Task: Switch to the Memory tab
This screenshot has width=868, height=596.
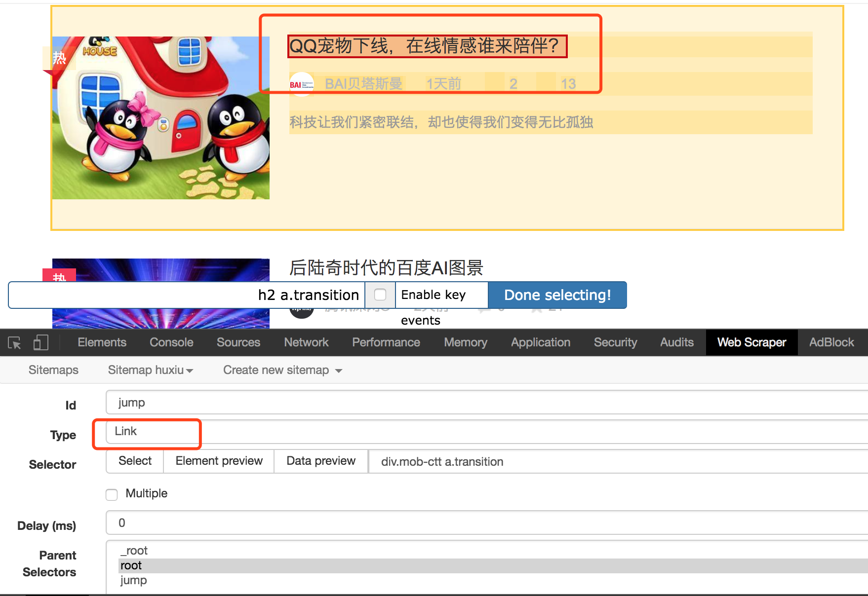Action: 466,342
